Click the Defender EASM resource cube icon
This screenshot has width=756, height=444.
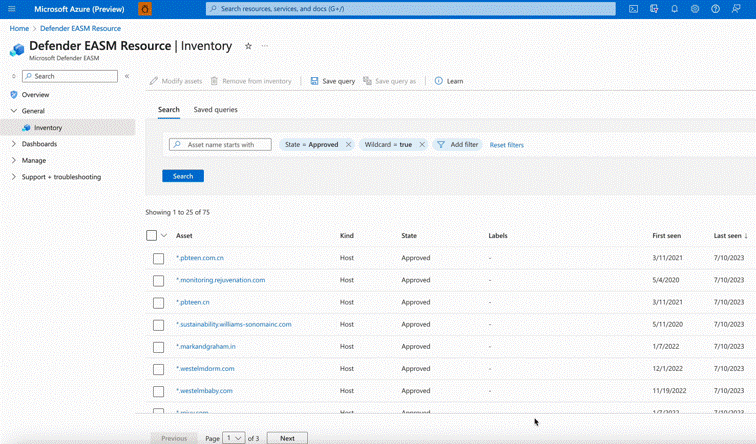pyautogui.click(x=17, y=50)
